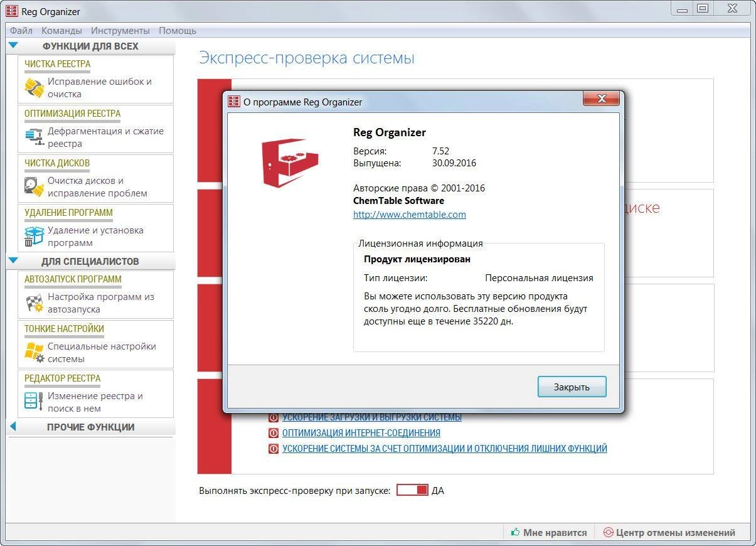Click Изменение реестра и поиск в нем text
Screen dimensions: 756x546
click(x=95, y=402)
